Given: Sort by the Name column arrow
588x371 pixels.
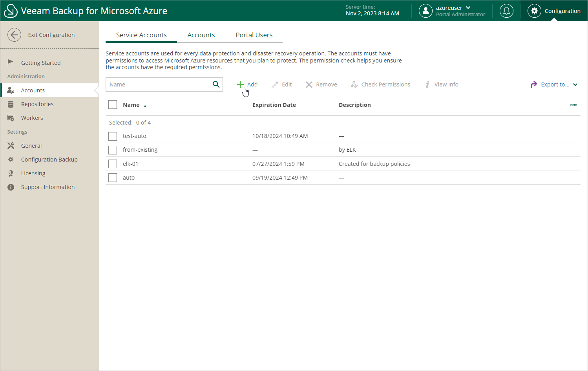Looking at the screenshot, I should (x=145, y=105).
